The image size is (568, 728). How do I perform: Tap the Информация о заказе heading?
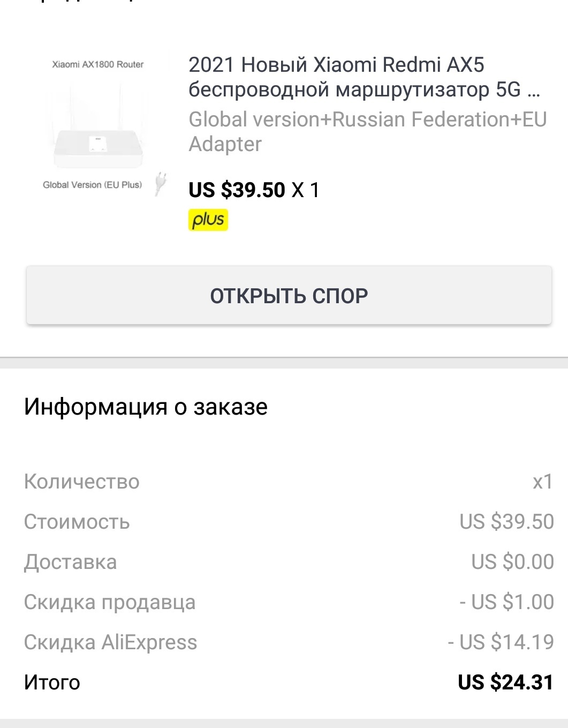[x=146, y=407]
